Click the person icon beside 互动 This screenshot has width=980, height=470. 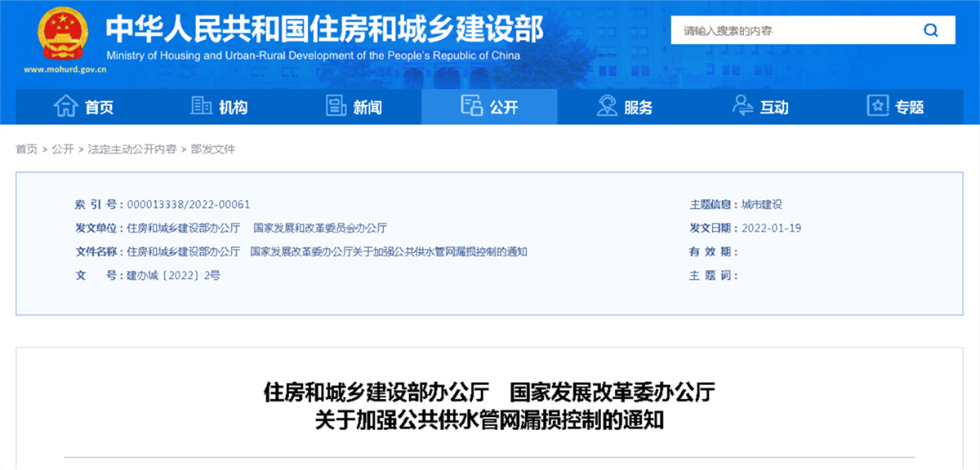(x=742, y=106)
